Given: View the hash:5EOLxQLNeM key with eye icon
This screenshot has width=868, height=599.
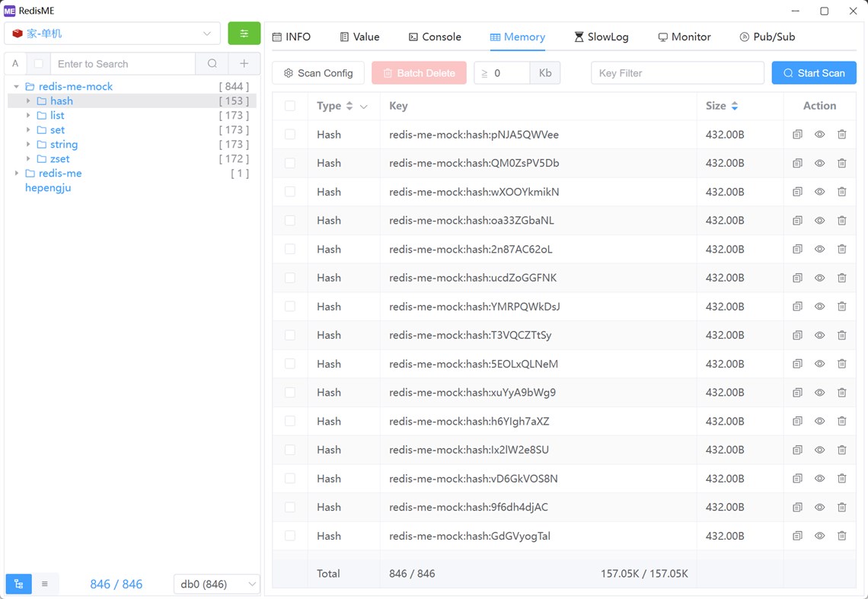Looking at the screenshot, I should click(819, 364).
